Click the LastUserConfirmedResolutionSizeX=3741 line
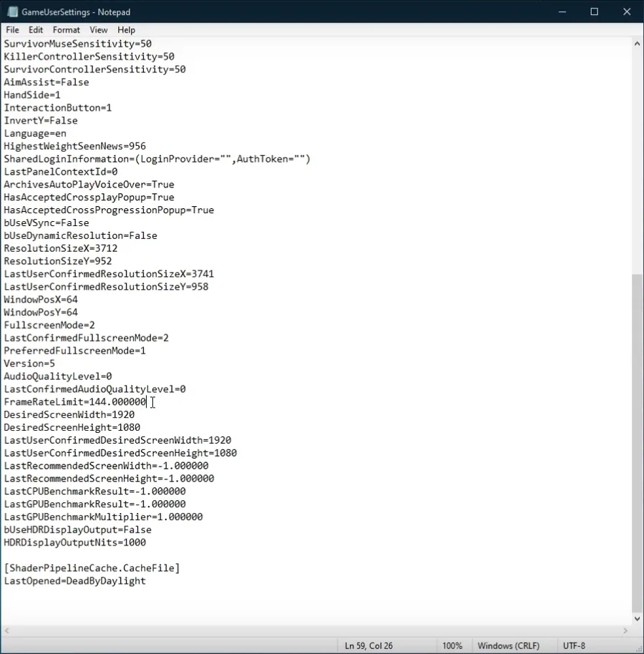Screen dimensions: 644x654 (109, 274)
